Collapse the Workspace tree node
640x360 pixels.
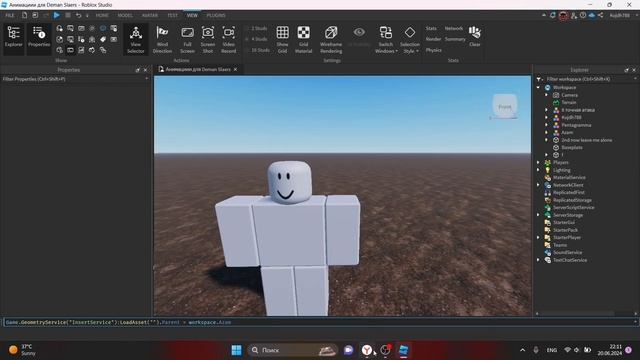pos(538,87)
